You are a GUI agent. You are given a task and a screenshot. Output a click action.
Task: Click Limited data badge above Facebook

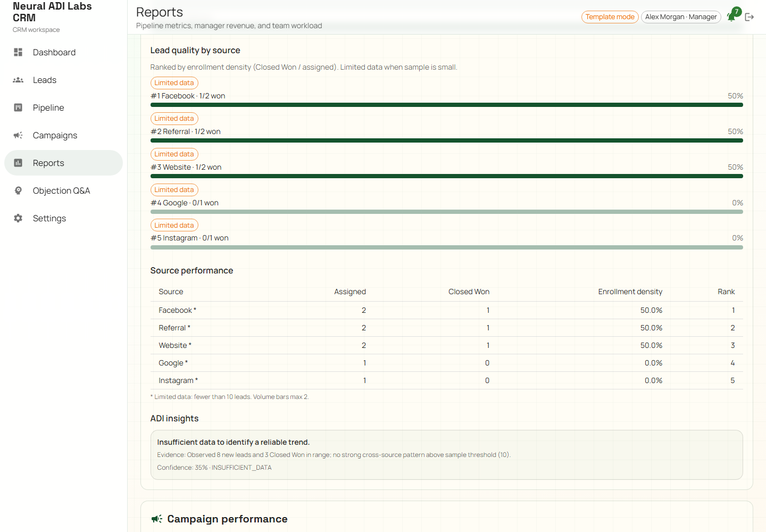[174, 83]
